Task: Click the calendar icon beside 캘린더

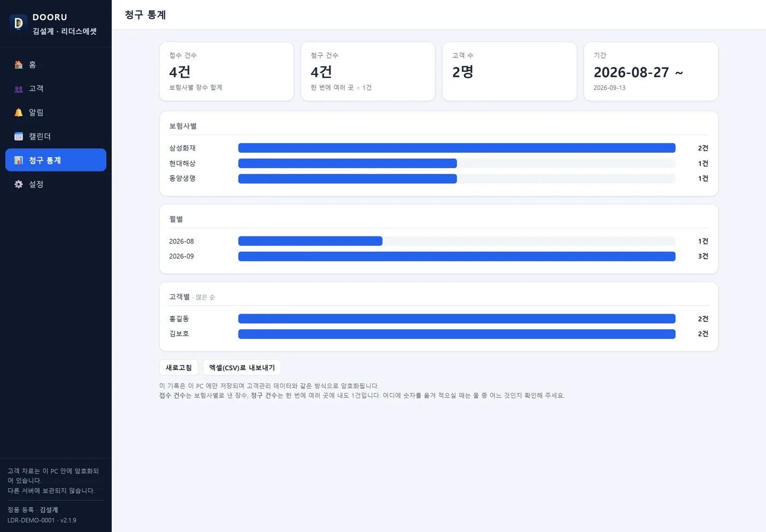Action: (19, 136)
